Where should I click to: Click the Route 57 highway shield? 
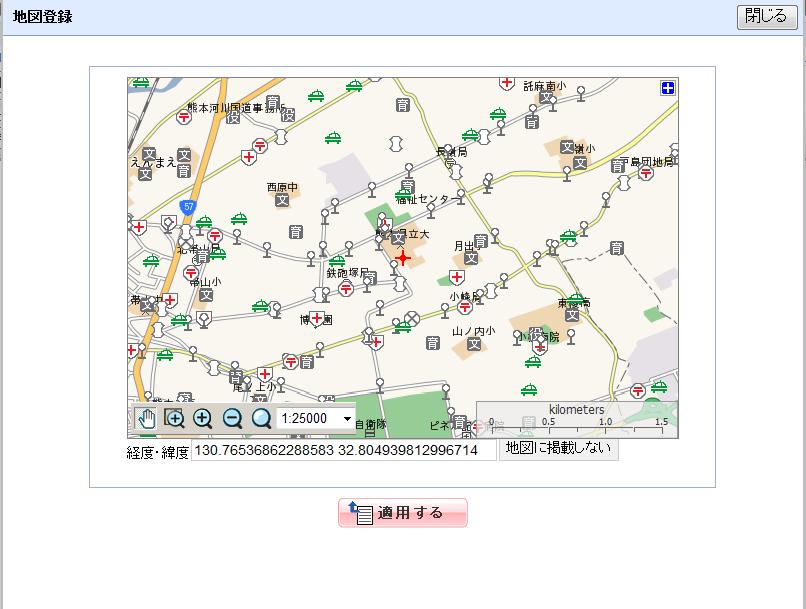(189, 208)
